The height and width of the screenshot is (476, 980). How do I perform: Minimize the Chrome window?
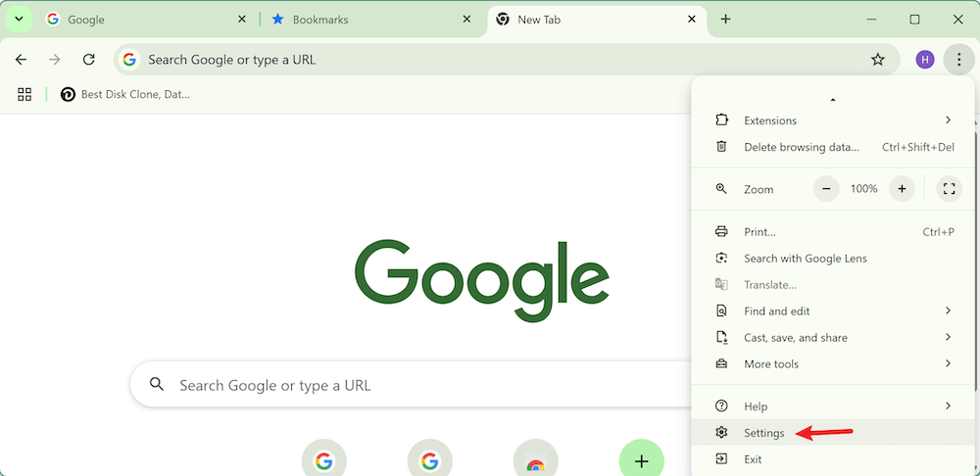point(872,20)
